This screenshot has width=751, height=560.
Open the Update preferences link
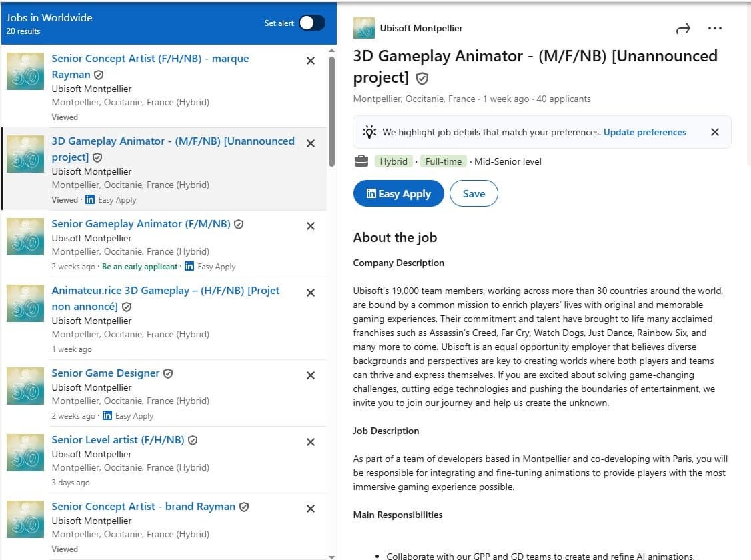pyautogui.click(x=644, y=132)
